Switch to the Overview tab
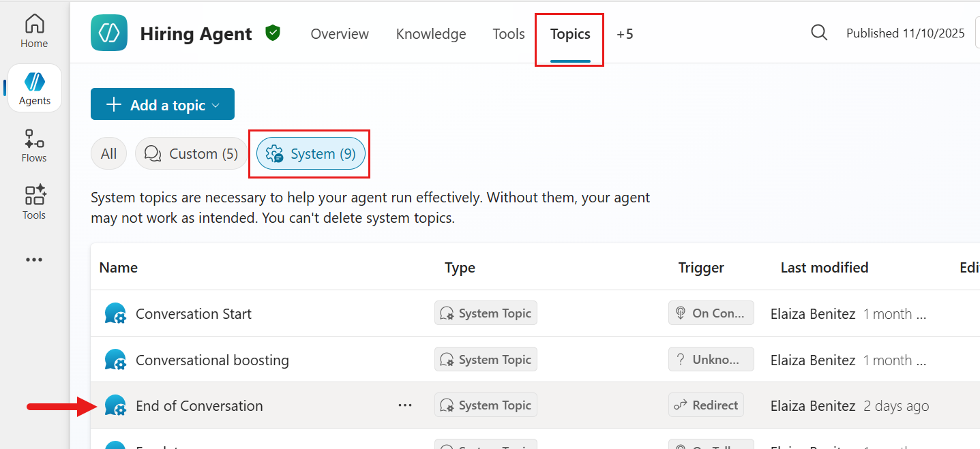The image size is (980, 449). click(x=339, y=33)
